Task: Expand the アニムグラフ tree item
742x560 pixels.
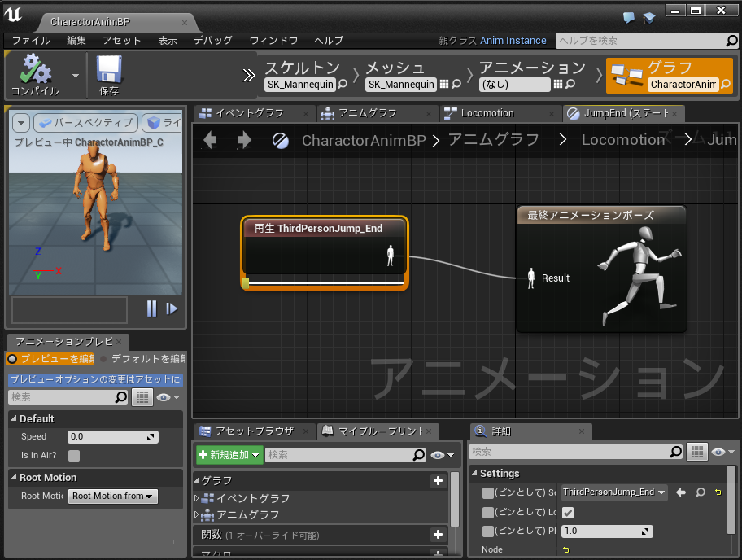Action: 197,514
